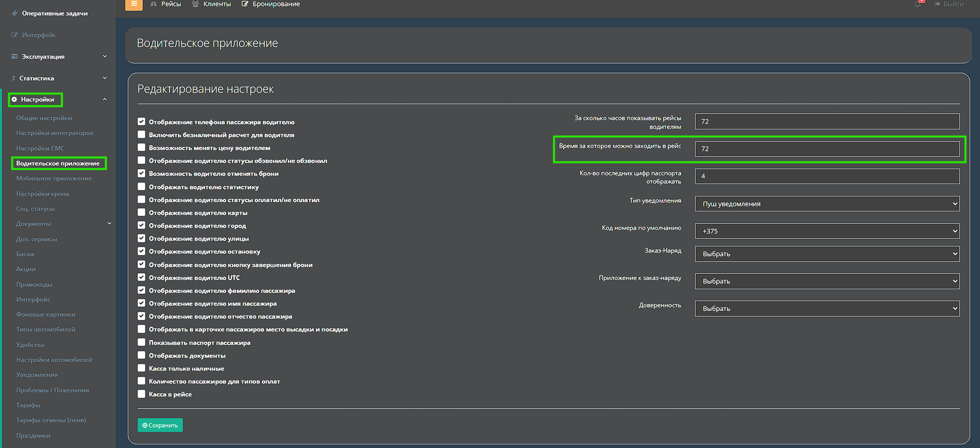Click the icon beside Оперативные задачи

(14, 13)
